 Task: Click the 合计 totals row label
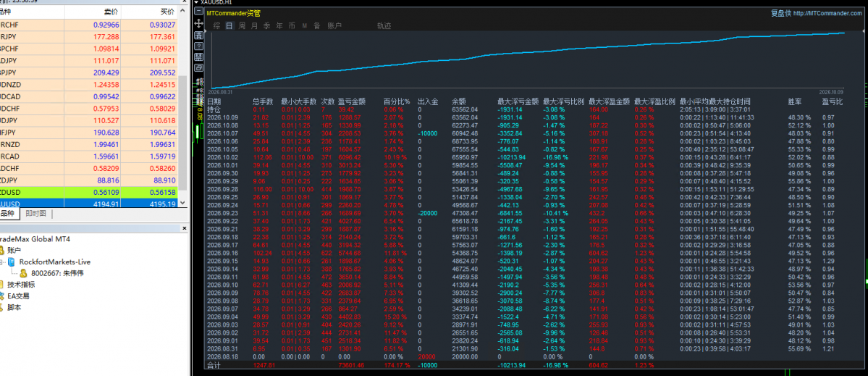(x=214, y=366)
